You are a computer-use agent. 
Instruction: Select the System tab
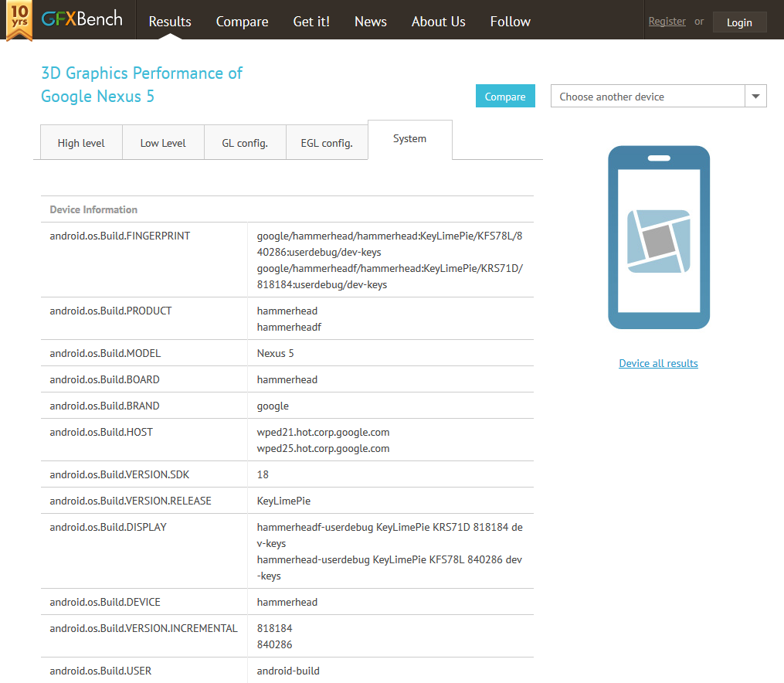coord(410,139)
